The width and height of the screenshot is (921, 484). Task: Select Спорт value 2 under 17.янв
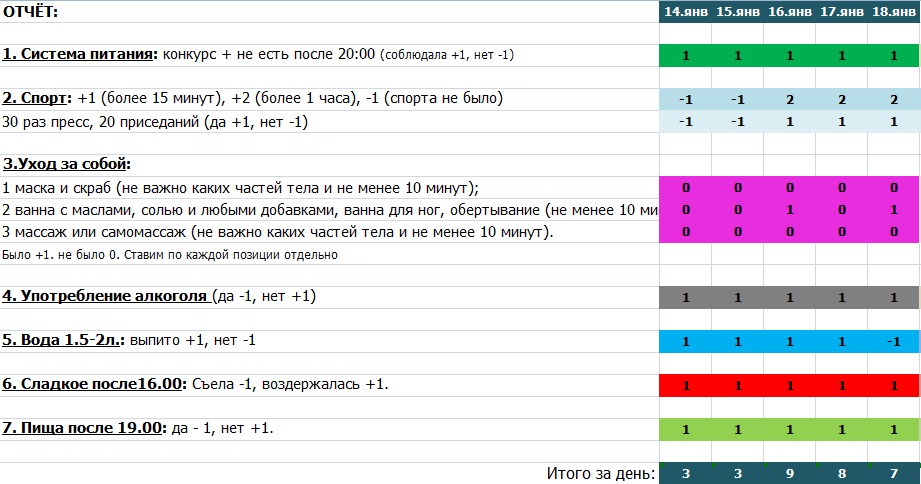(842, 99)
